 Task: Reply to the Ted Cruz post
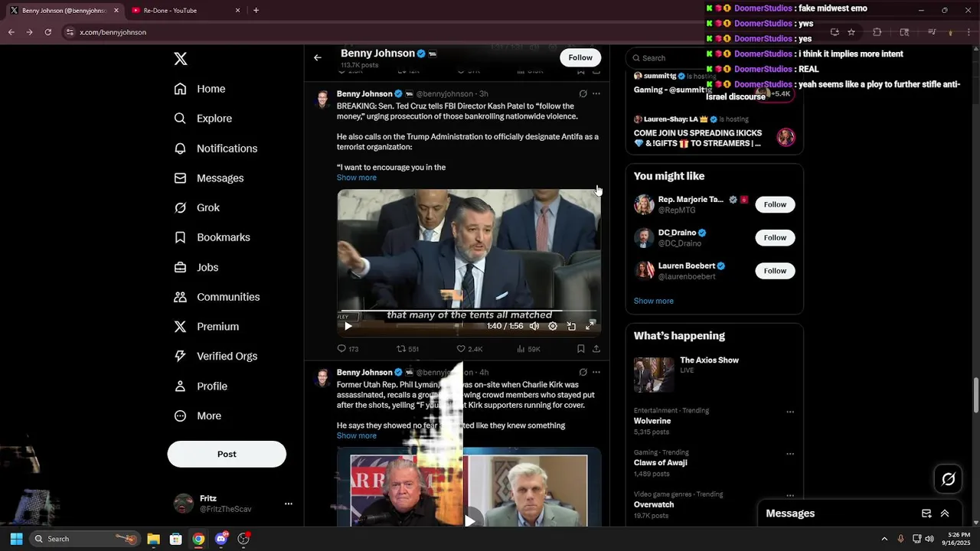(348, 349)
